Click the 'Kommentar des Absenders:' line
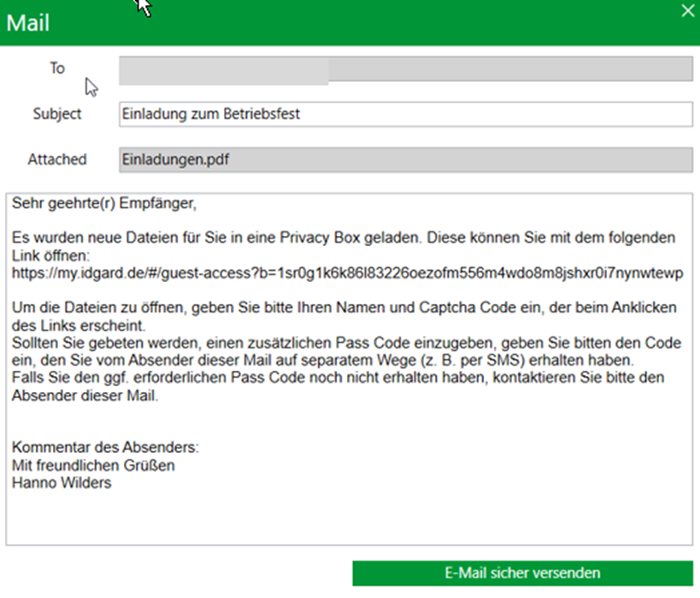The image size is (700, 598). [104, 448]
